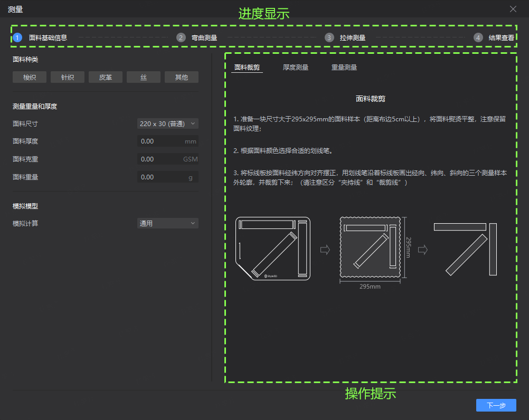
Task: Click the 295mm fabric sample diagram
Action: coord(370,248)
